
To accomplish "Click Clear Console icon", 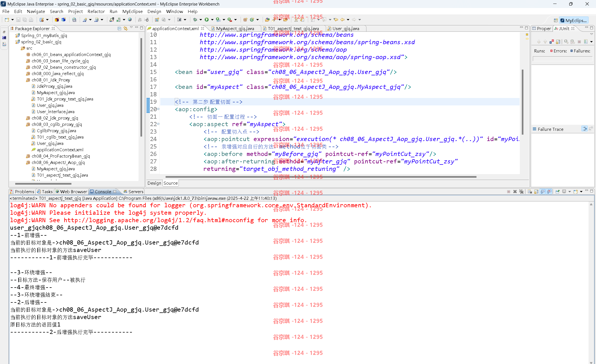I will [530, 192].
